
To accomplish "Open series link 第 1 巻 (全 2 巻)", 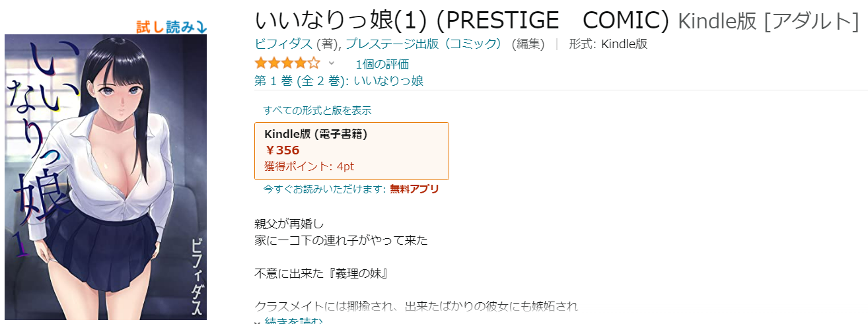I will click(x=301, y=81).
